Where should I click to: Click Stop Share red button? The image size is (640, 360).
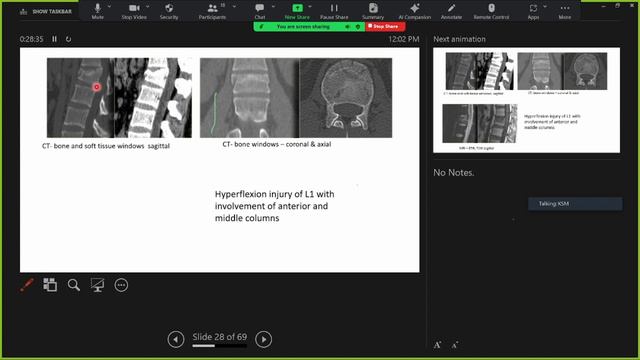385,27
